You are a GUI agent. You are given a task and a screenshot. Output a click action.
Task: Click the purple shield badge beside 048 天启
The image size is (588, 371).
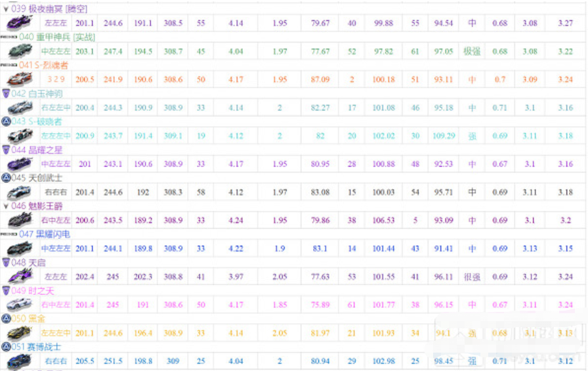point(6,262)
